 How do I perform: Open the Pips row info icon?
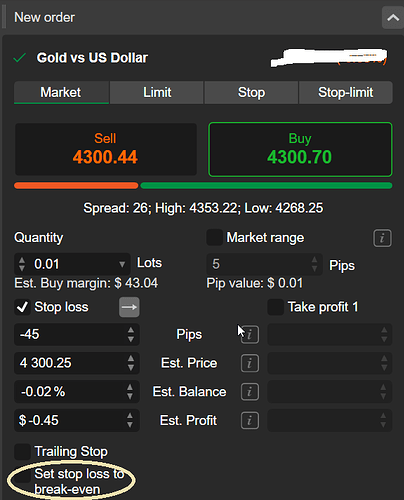click(x=250, y=334)
